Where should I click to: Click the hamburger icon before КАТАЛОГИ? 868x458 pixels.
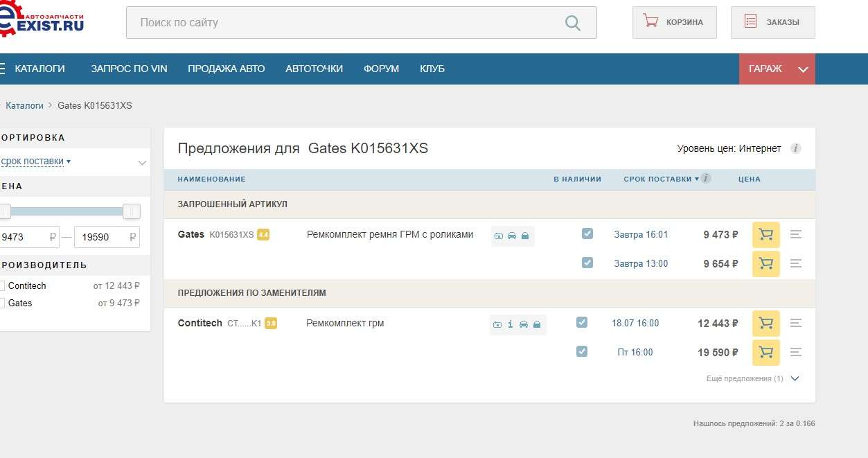(x=2, y=69)
